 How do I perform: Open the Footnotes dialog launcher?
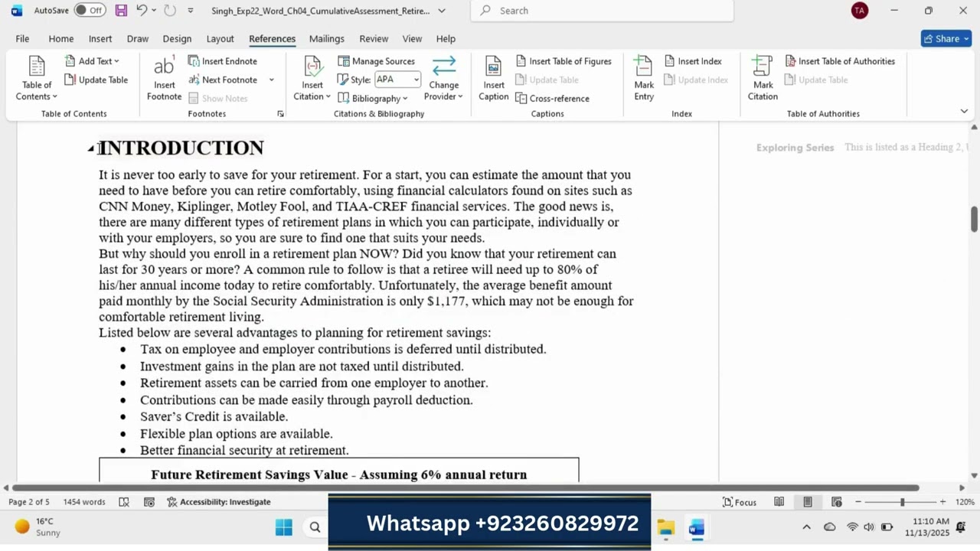tap(280, 114)
